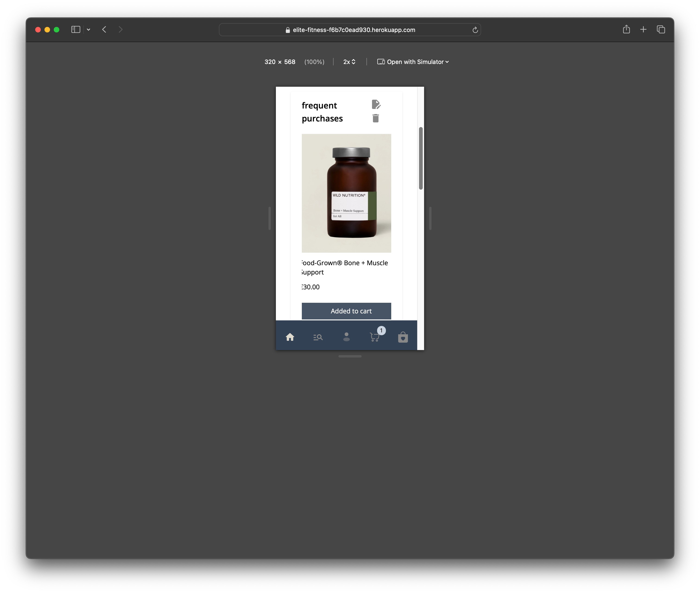Open the favourites bag icon in bottom navigation
The width and height of the screenshot is (700, 593).
403,337
